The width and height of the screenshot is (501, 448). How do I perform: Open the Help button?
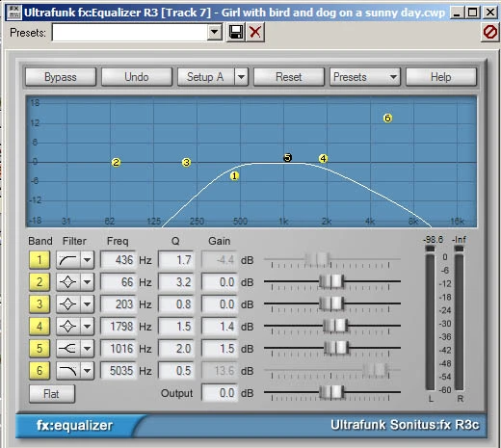441,77
